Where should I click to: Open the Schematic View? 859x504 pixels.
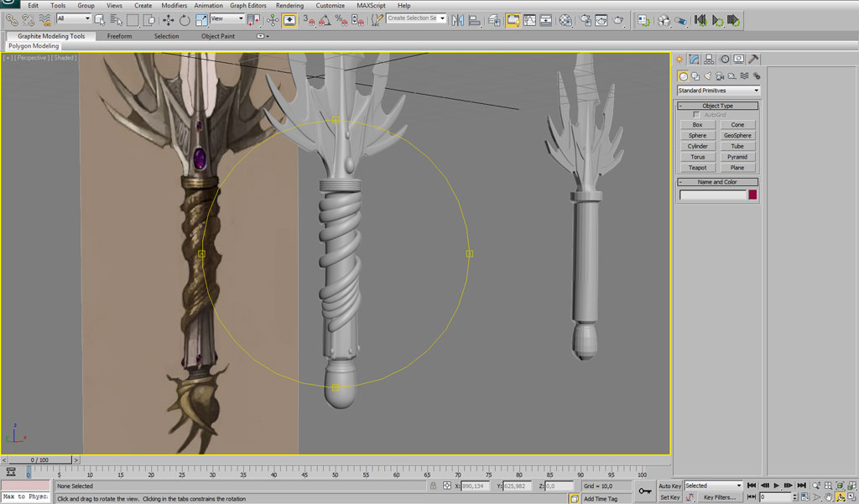coord(546,20)
